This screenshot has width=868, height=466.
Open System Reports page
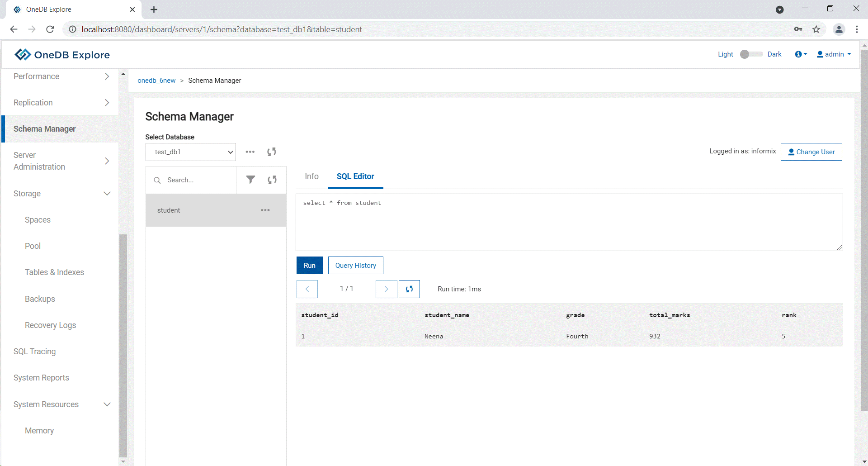click(x=41, y=378)
